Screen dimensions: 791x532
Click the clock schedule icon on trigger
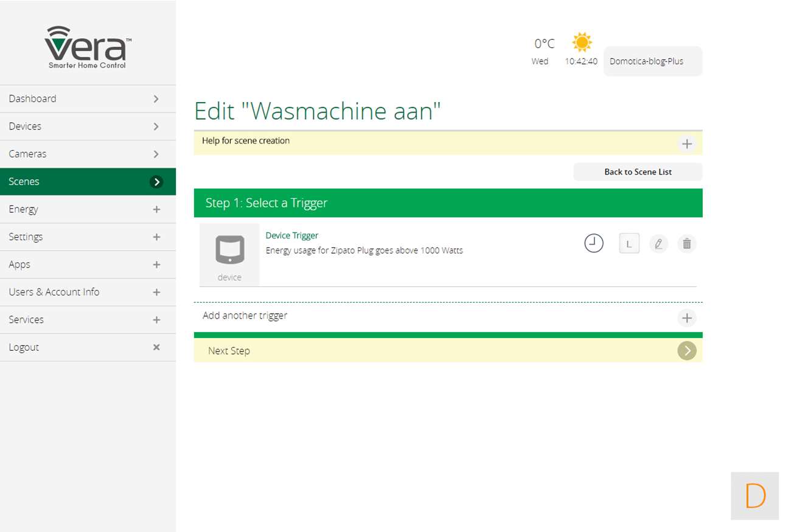593,244
